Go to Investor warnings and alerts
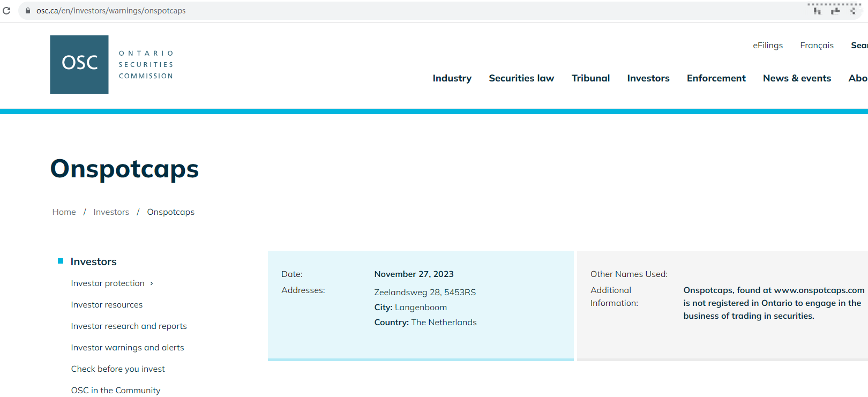 [x=127, y=348]
